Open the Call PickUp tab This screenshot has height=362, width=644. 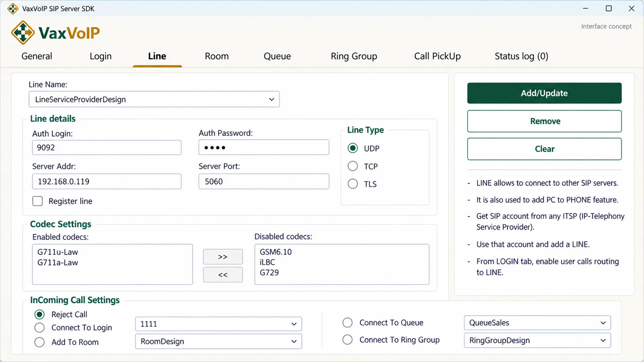tap(437, 56)
